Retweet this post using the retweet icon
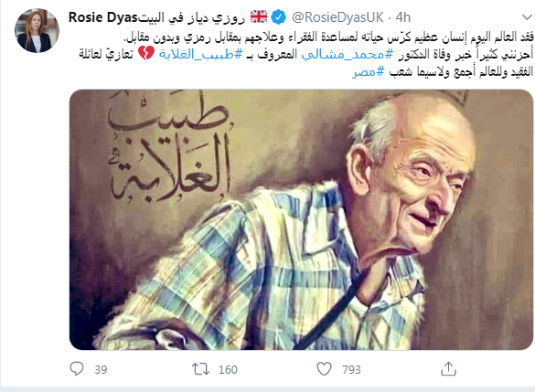 (x=200, y=369)
